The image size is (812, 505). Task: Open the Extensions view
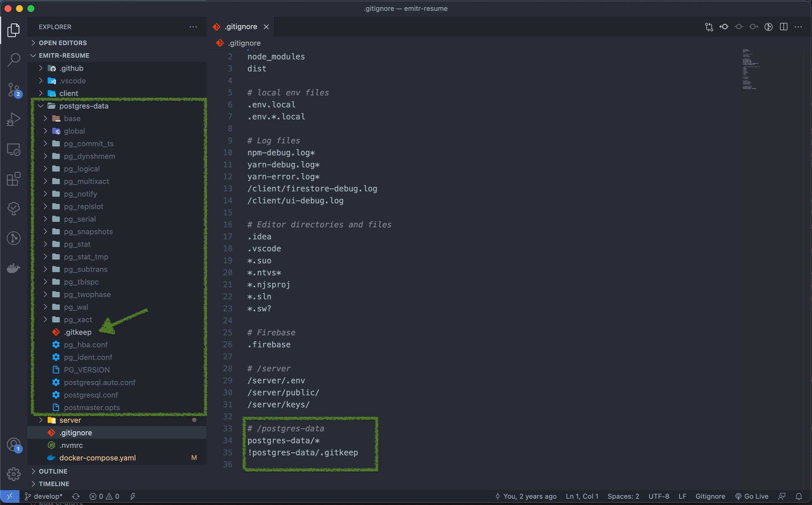coord(14,179)
